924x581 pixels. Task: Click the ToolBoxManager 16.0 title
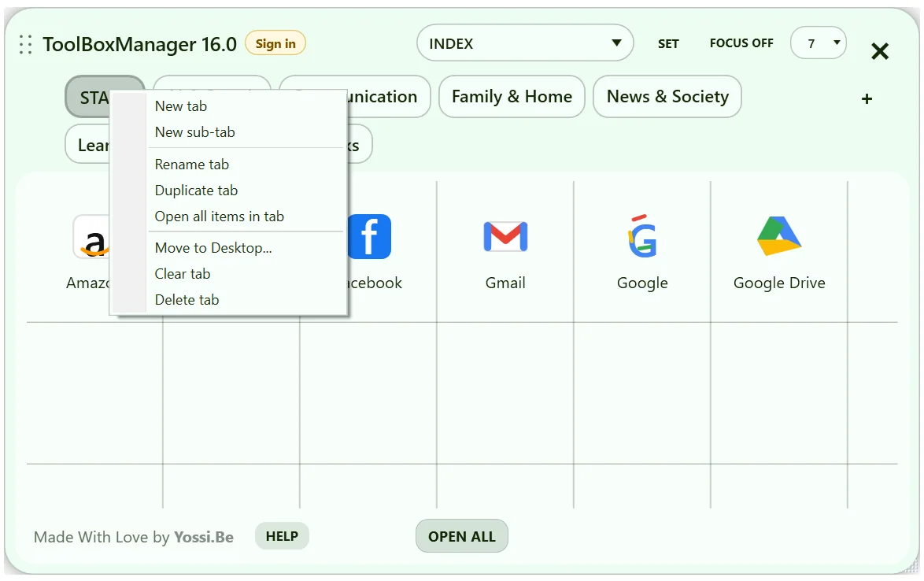(139, 44)
